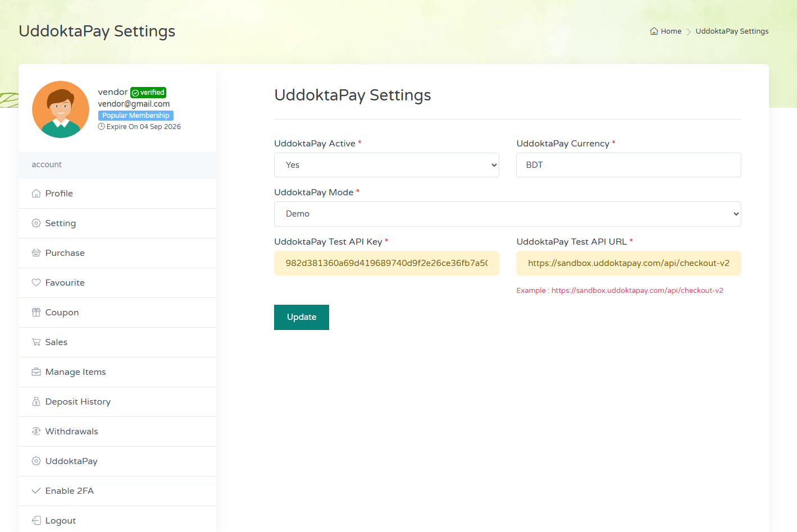Click the vendor profile avatar

pyautogui.click(x=61, y=109)
